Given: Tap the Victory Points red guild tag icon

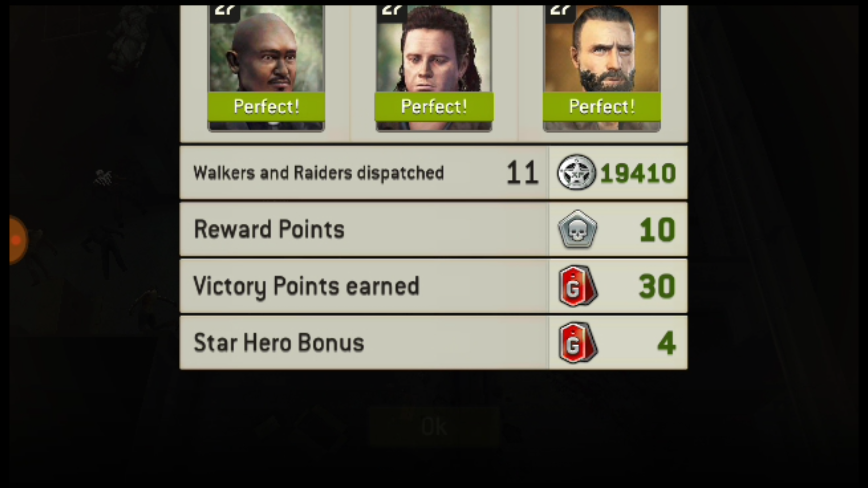Looking at the screenshot, I should coord(578,286).
